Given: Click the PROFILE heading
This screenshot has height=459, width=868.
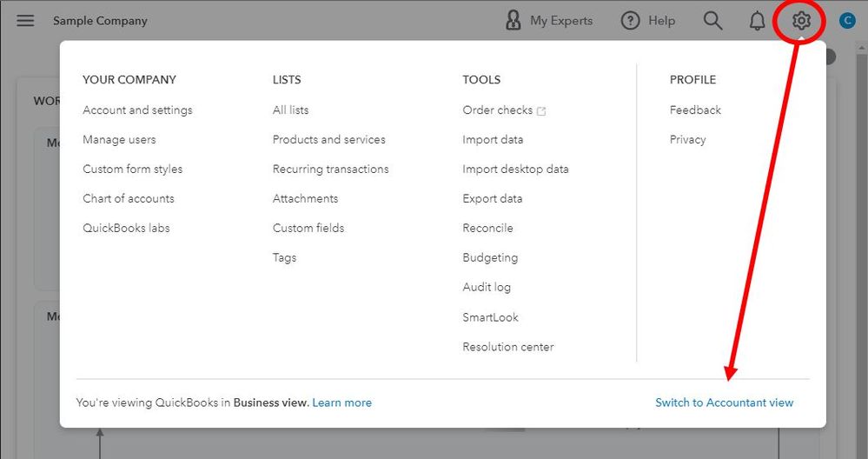Looking at the screenshot, I should [x=692, y=80].
